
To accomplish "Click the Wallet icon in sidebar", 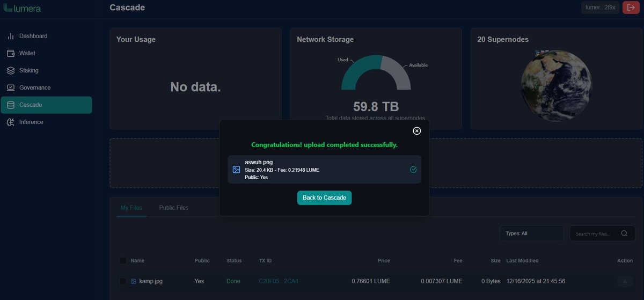I will 10,53.
